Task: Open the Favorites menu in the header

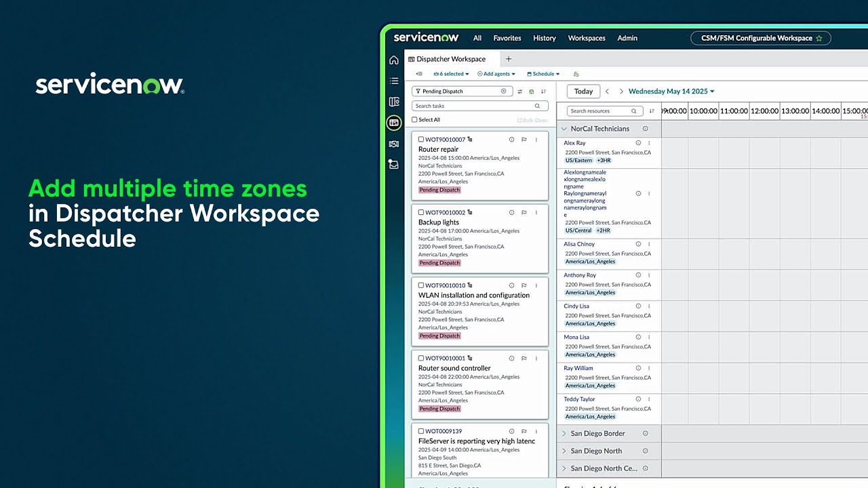Action: pos(507,38)
